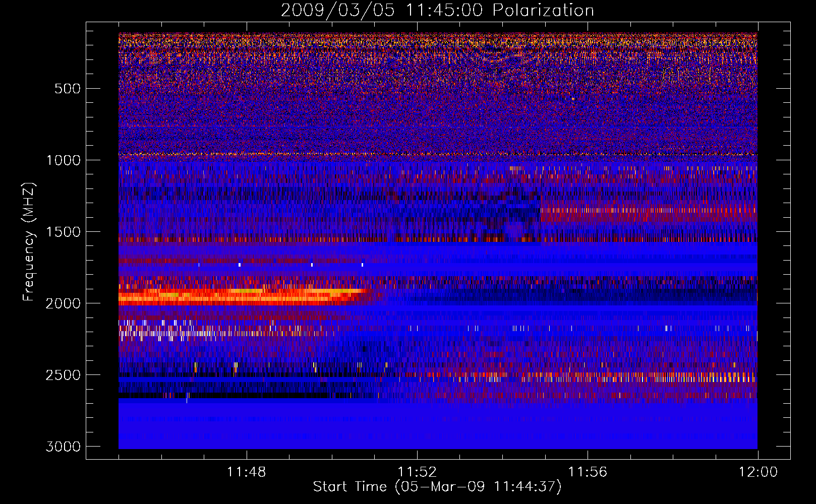The width and height of the screenshot is (816, 504).
Task: Click the 500 frequency tick label
Action: click(68, 89)
